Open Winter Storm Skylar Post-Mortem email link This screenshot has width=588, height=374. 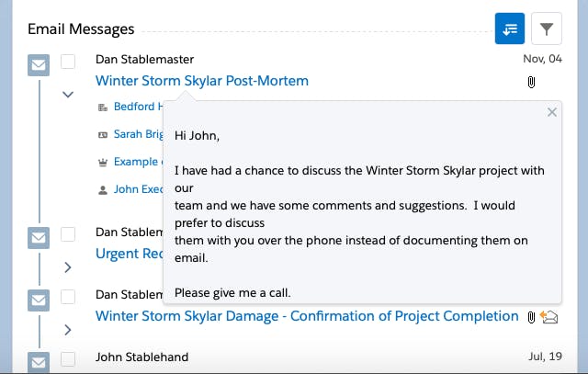point(202,81)
